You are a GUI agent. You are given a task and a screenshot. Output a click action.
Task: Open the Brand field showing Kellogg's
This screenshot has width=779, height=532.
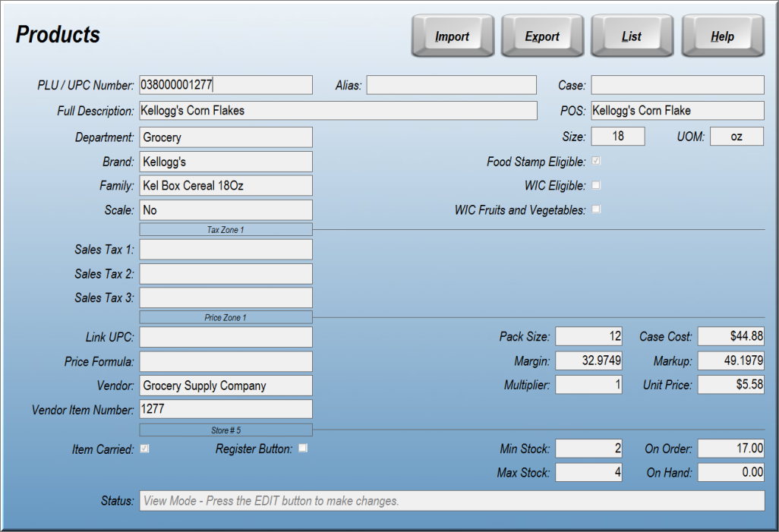225,162
